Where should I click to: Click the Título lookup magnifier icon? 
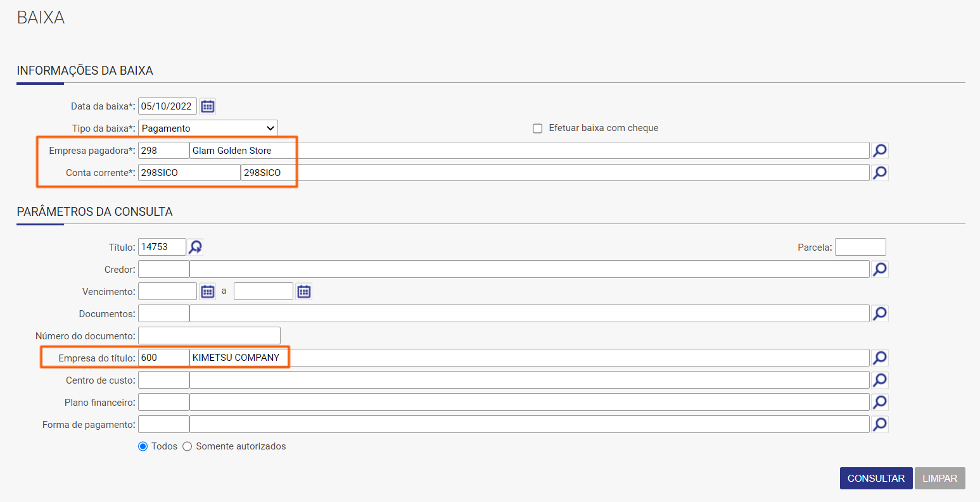coord(196,247)
